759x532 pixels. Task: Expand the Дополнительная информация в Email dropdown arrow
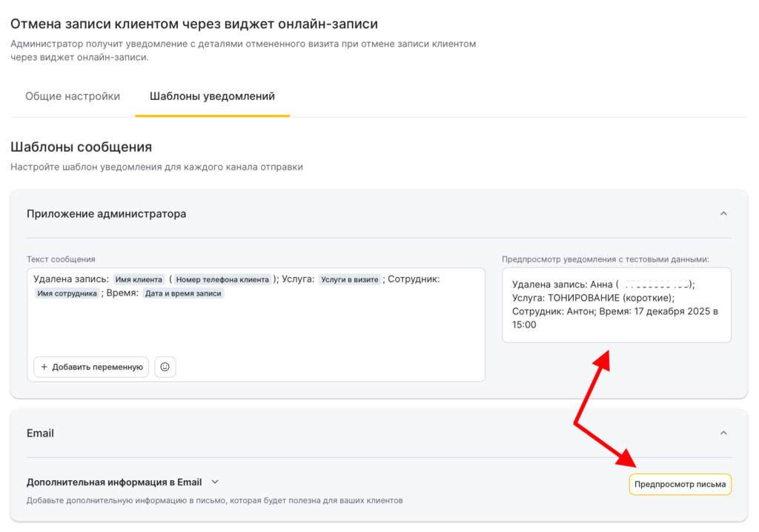coord(215,482)
